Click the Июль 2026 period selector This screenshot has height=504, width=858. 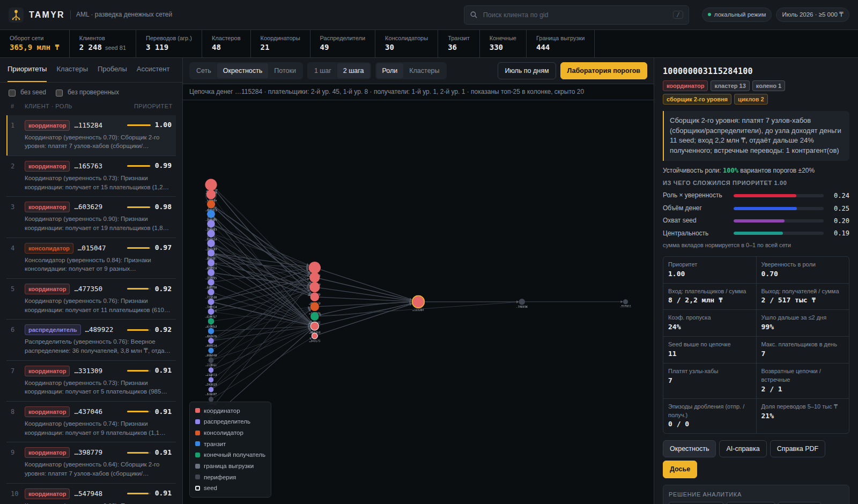[812, 15]
